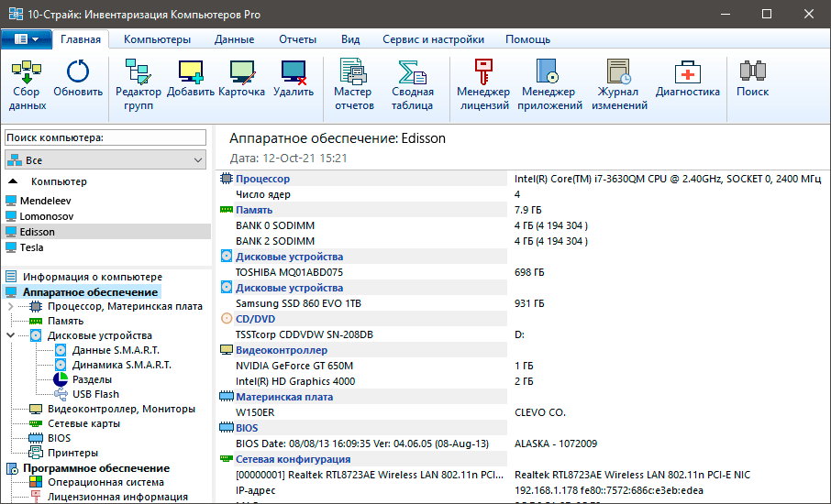Collapse the Дисковые устройства tree node

10,335
